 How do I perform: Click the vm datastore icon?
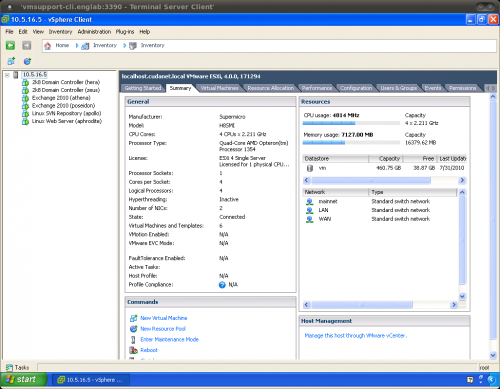point(310,168)
